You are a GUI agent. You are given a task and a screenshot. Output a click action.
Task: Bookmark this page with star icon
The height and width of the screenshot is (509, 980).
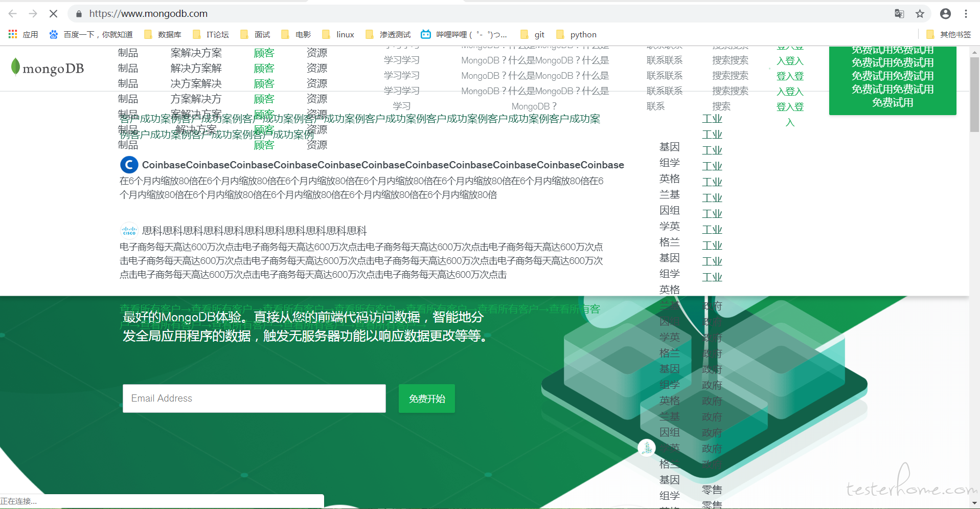(920, 14)
